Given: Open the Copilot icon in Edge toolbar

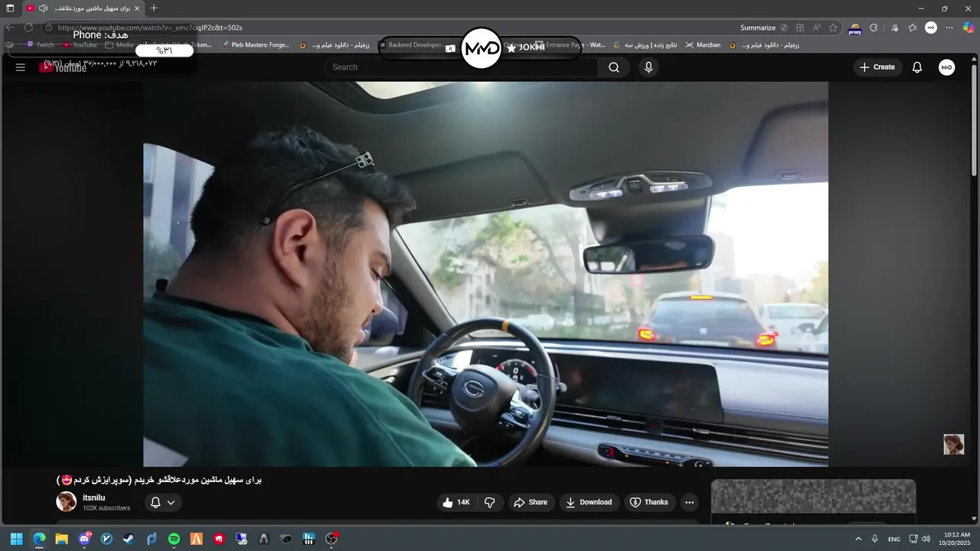Looking at the screenshot, I should [969, 28].
